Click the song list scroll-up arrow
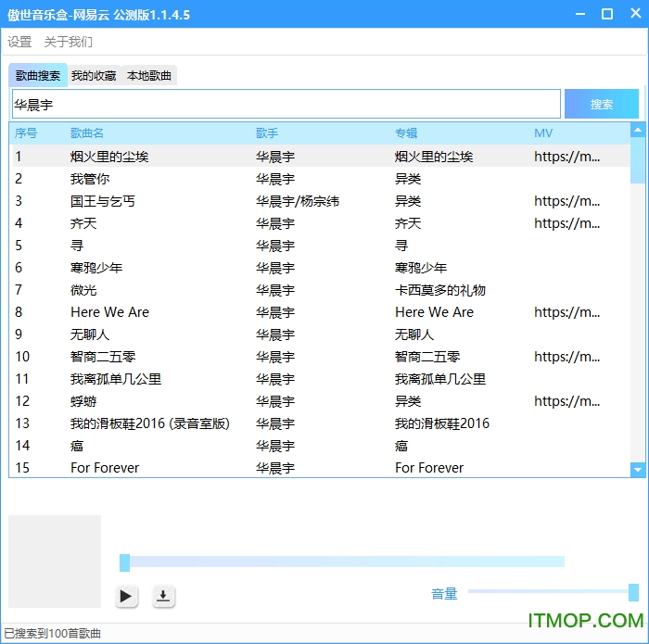This screenshot has width=649, height=644. [x=638, y=130]
